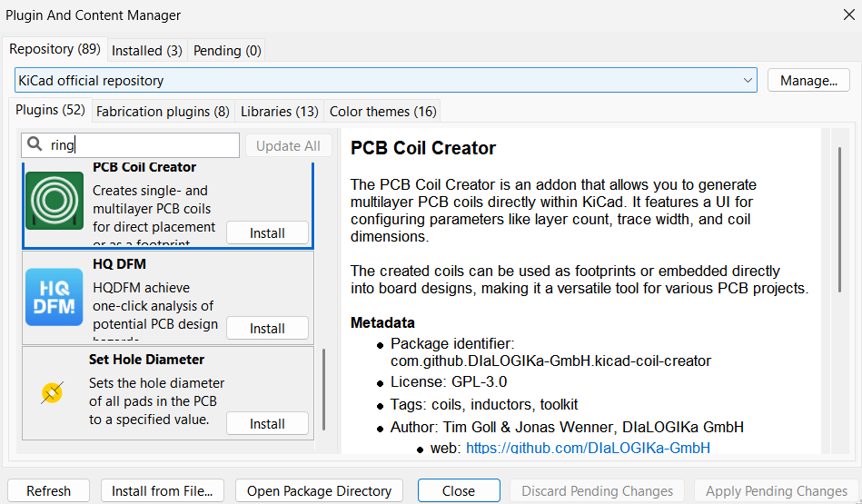This screenshot has width=862, height=504.
Task: Click Discard Pending Changes button
Action: [597, 490]
